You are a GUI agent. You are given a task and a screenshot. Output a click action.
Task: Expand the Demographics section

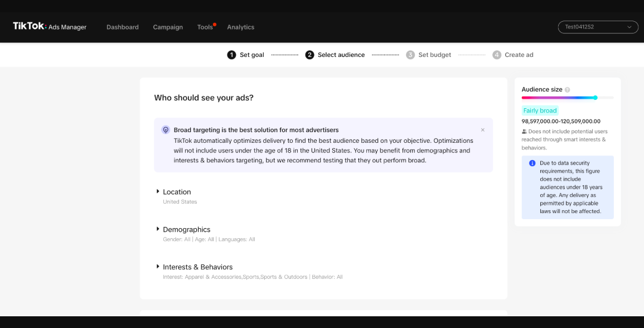pyautogui.click(x=158, y=229)
